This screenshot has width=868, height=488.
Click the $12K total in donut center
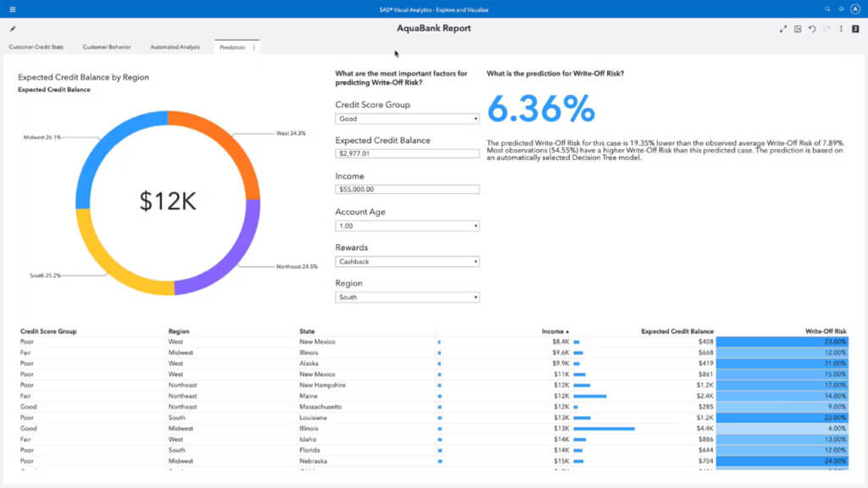coord(168,201)
